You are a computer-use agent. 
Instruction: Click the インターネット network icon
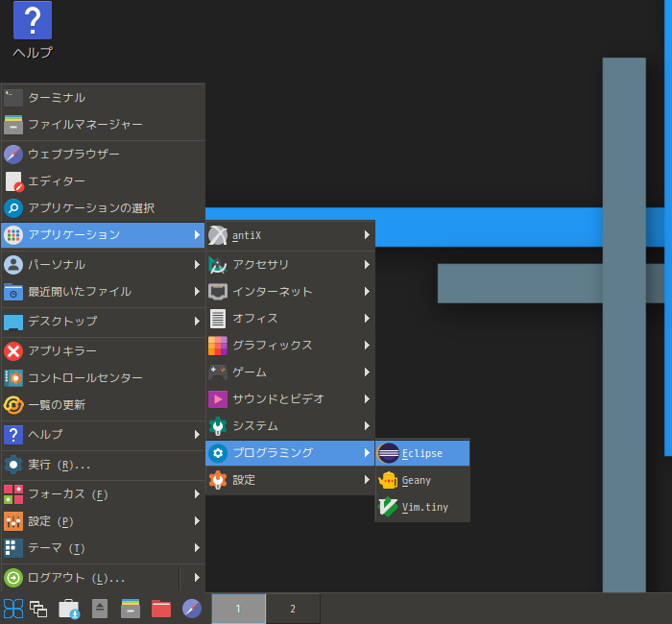pyautogui.click(x=218, y=292)
